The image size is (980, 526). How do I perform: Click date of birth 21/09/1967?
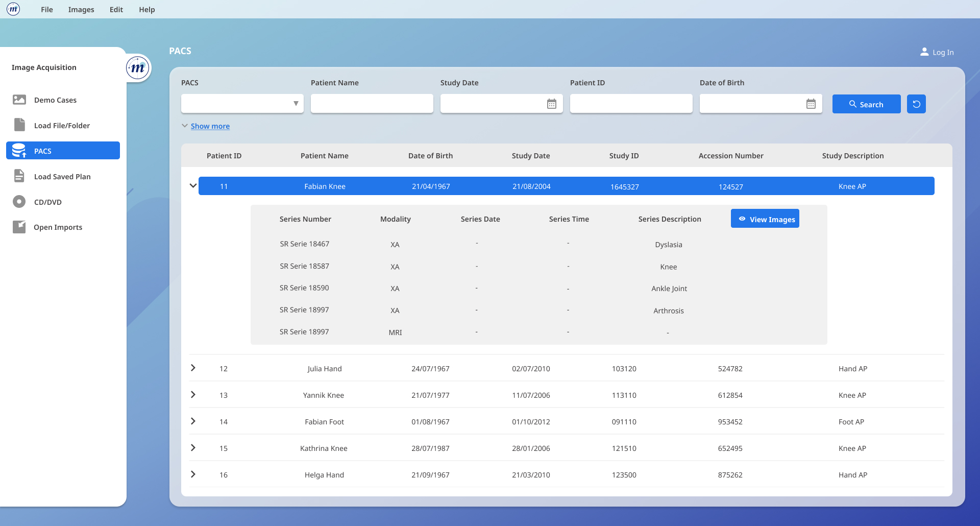[x=430, y=475]
